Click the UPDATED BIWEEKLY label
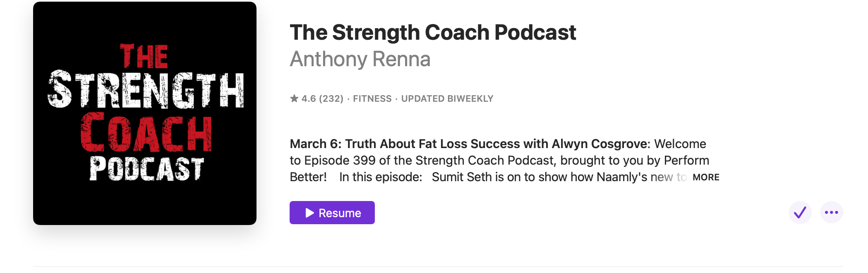 (x=447, y=99)
